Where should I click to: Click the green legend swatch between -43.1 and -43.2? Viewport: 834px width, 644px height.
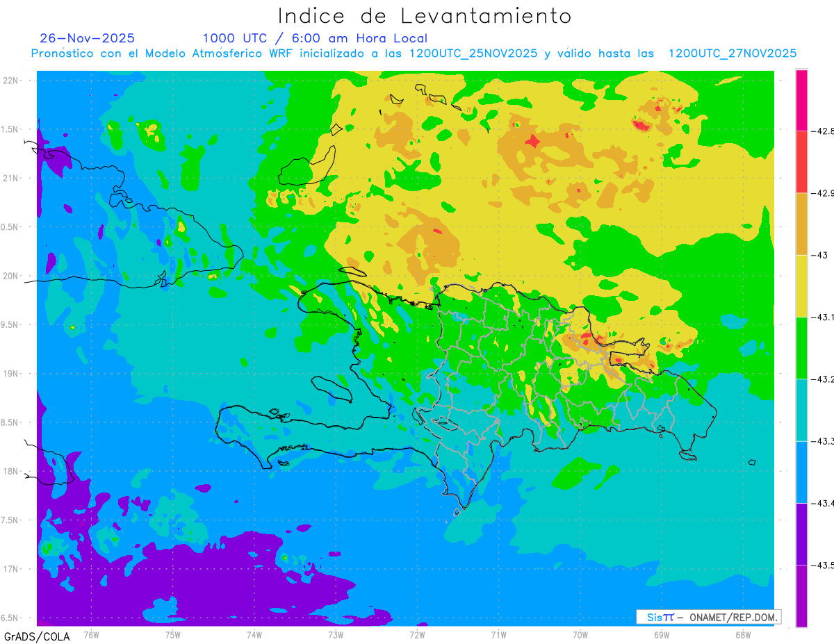coord(801,347)
